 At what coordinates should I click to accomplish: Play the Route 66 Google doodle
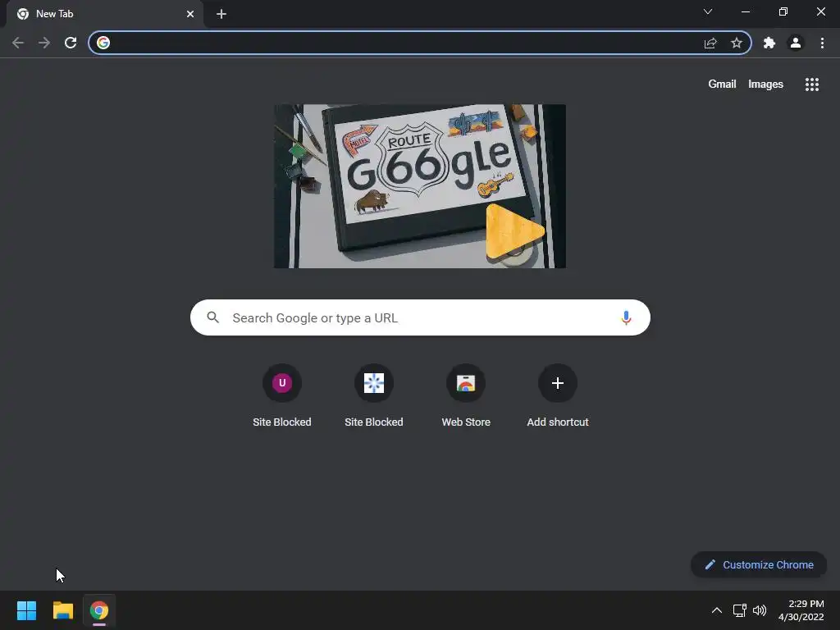(x=515, y=231)
